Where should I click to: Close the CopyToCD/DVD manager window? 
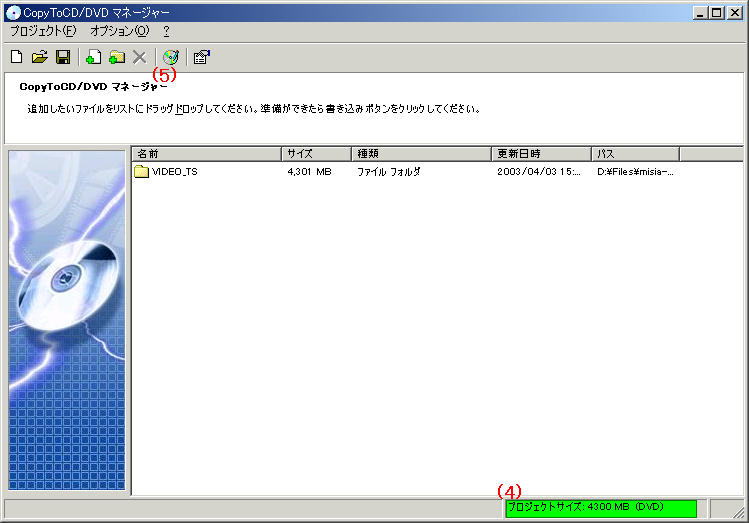(735, 13)
